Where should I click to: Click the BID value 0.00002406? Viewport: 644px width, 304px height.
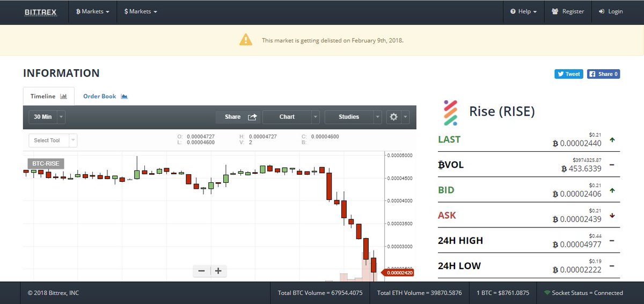[577, 194]
